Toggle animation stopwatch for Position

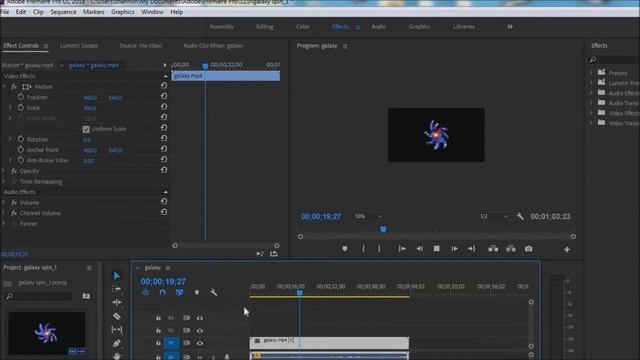coord(21,97)
